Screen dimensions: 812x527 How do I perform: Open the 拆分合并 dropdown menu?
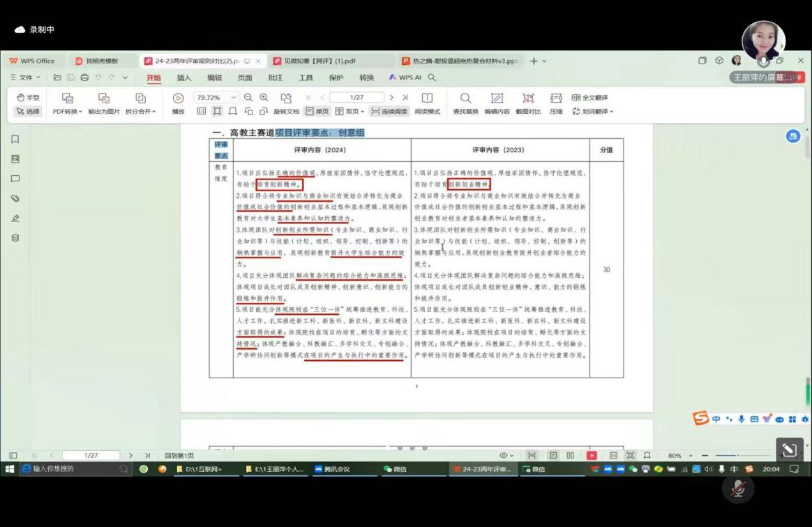pos(140,112)
